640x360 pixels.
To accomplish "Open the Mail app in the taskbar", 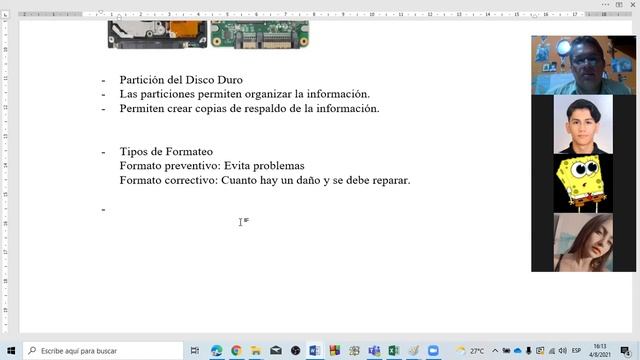I will (276, 351).
